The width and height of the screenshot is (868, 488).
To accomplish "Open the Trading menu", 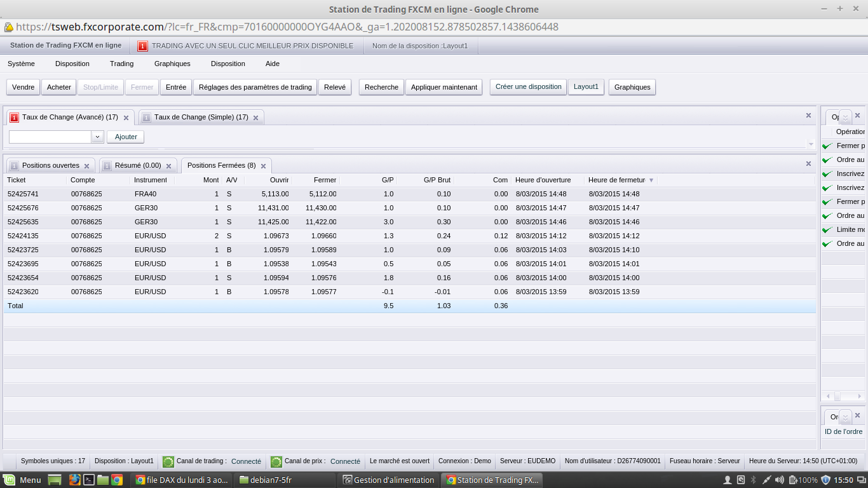I will tap(121, 64).
